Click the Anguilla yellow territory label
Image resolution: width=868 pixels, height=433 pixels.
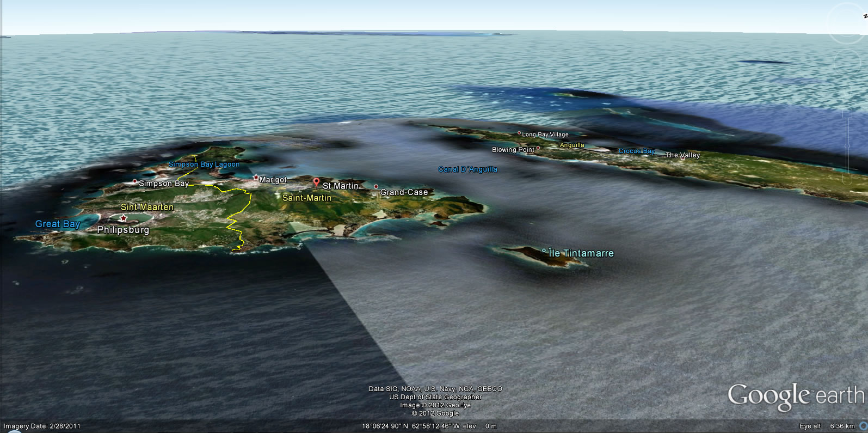click(572, 145)
